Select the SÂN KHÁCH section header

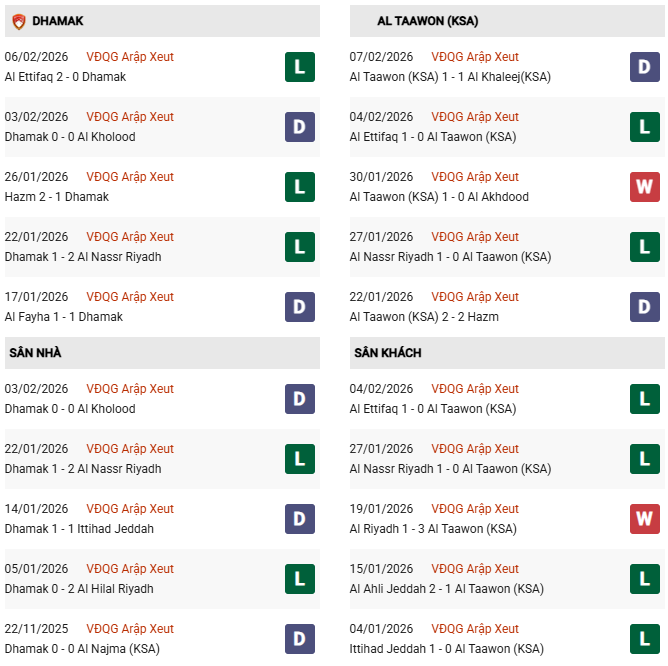[387, 353]
